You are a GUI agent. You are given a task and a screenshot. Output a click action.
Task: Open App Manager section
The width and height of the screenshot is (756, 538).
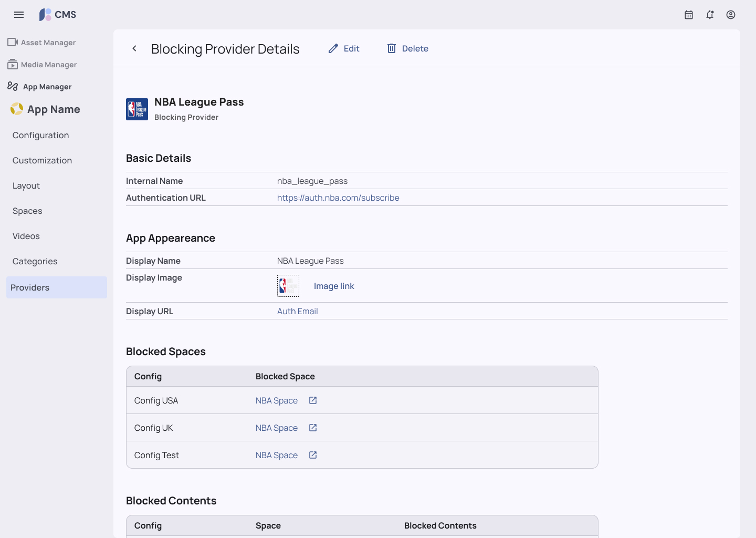point(47,87)
